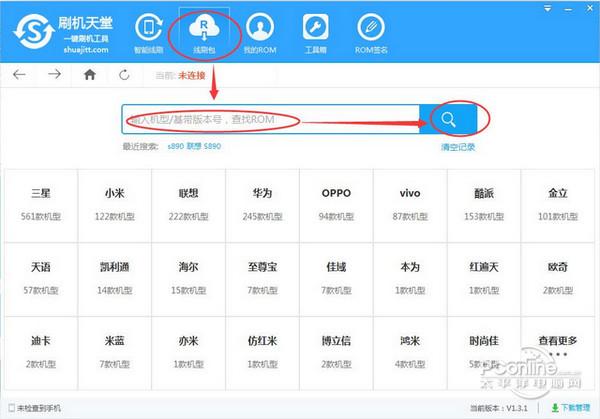This screenshot has width=600, height=419.
Task: Go back with the left arrow
Action: pos(19,74)
